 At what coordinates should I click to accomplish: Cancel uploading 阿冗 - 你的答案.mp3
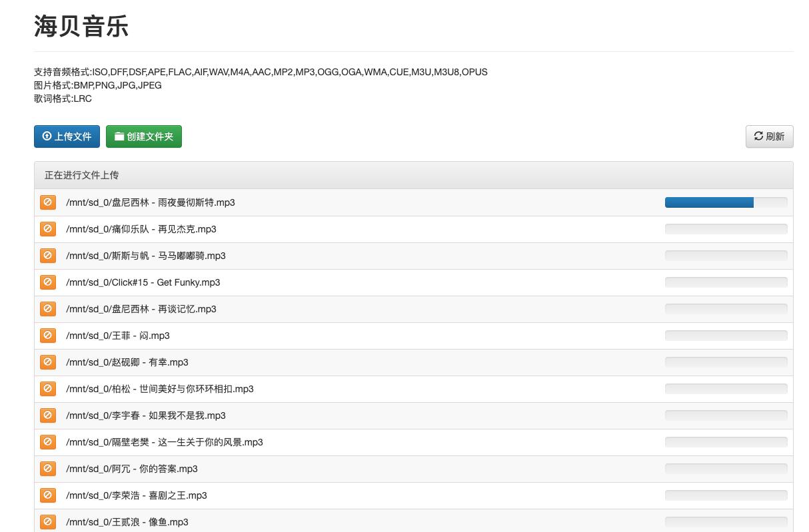[x=47, y=468]
